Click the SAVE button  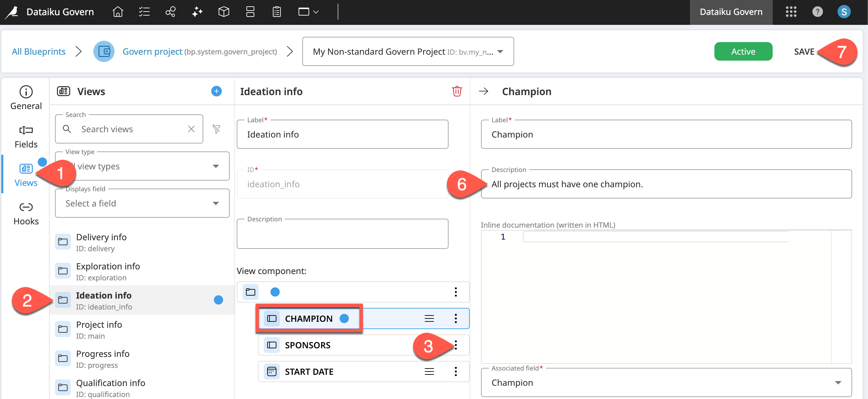[804, 52]
